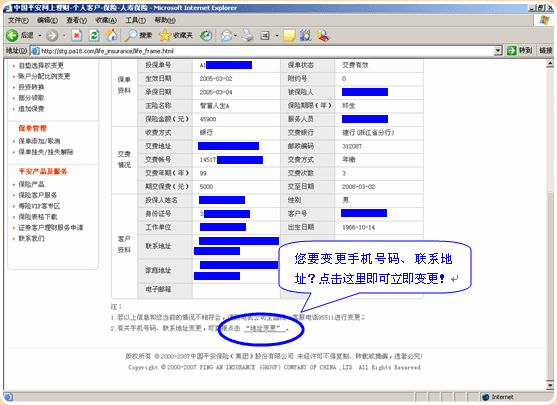The height and width of the screenshot is (405, 557).
Task: Click the 寿险VIP客专区 sidebar link
Action: 39,206
